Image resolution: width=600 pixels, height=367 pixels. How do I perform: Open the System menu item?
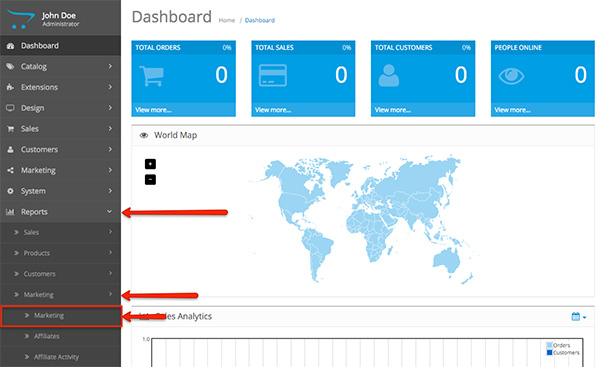pos(60,191)
